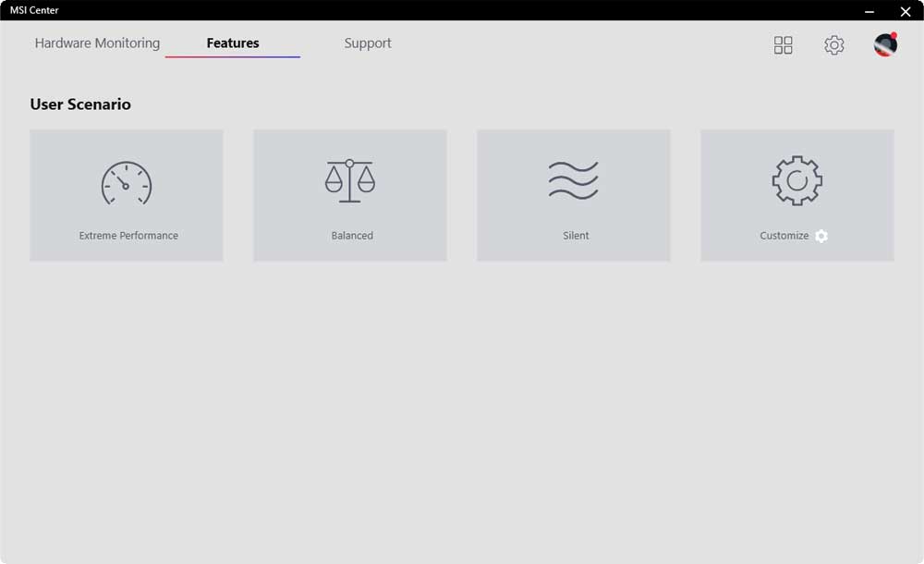This screenshot has height=564, width=924.
Task: Click the Customize label text
Action: pyautogui.click(x=784, y=236)
